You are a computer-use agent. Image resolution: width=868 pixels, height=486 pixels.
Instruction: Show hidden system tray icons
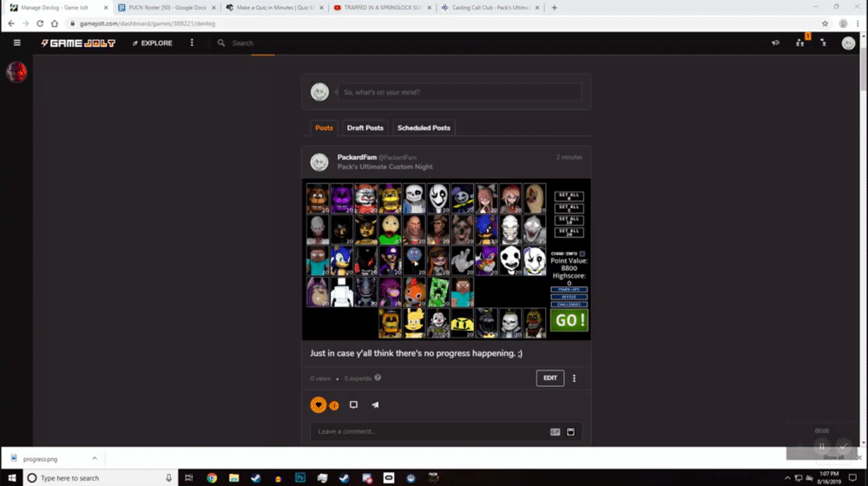click(x=787, y=477)
